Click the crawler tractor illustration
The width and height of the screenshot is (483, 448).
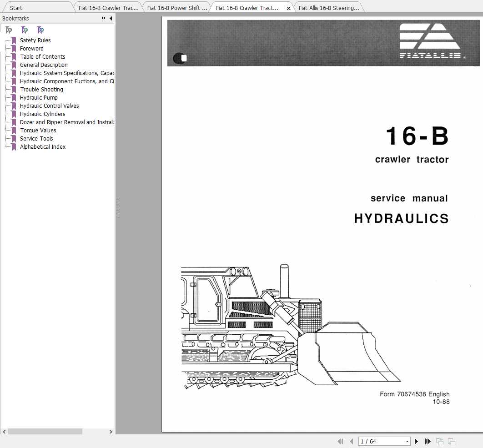[x=291, y=327]
